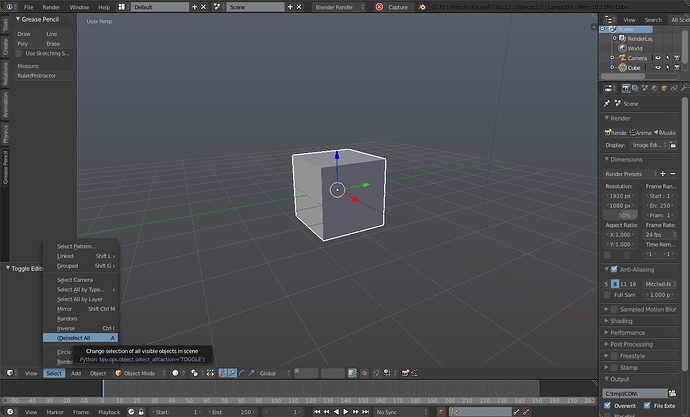Click the snap magnet icon

(376, 373)
